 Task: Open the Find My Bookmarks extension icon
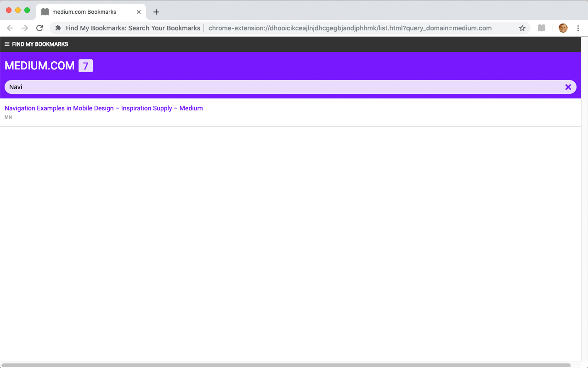tap(542, 28)
